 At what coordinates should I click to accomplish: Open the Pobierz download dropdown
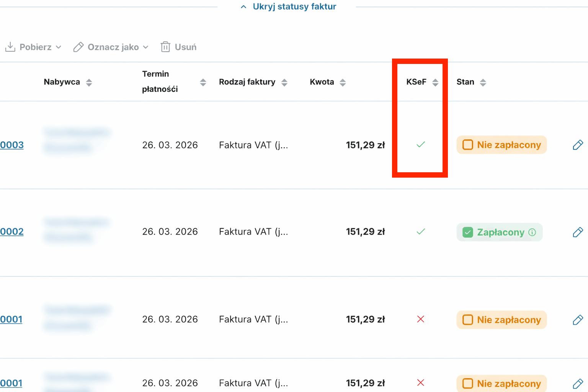(x=33, y=47)
